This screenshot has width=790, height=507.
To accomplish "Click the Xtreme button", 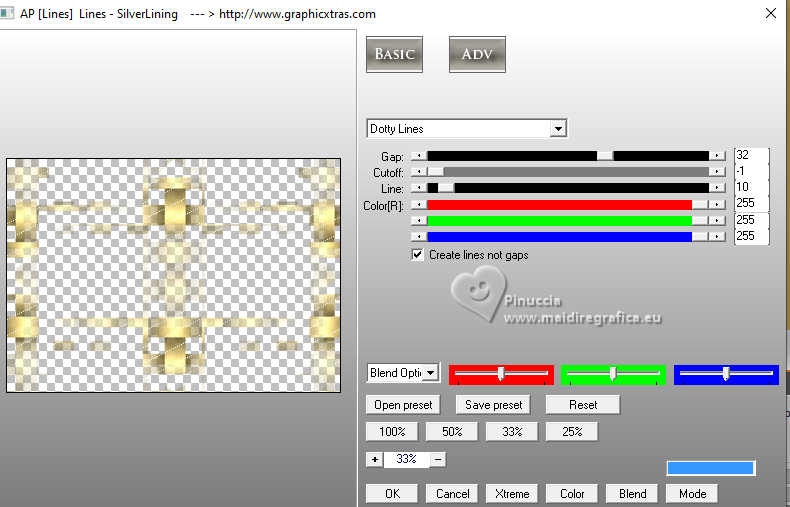I will (512, 493).
